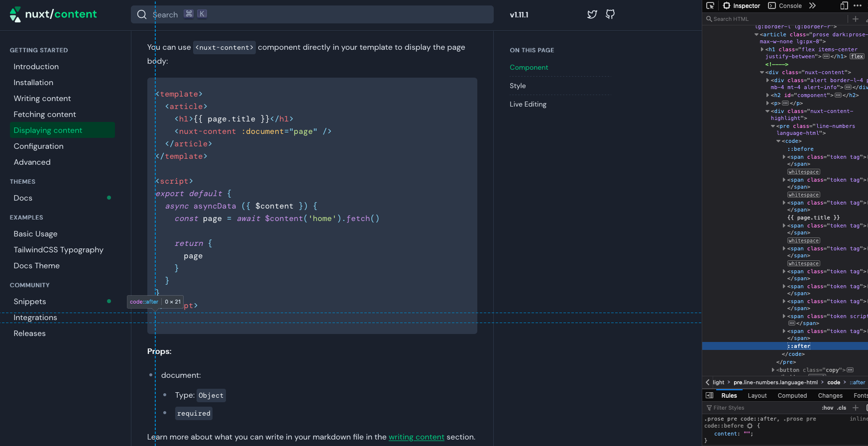Click the plus icon to create a new node
The height and width of the screenshot is (446, 868).
point(856,19)
